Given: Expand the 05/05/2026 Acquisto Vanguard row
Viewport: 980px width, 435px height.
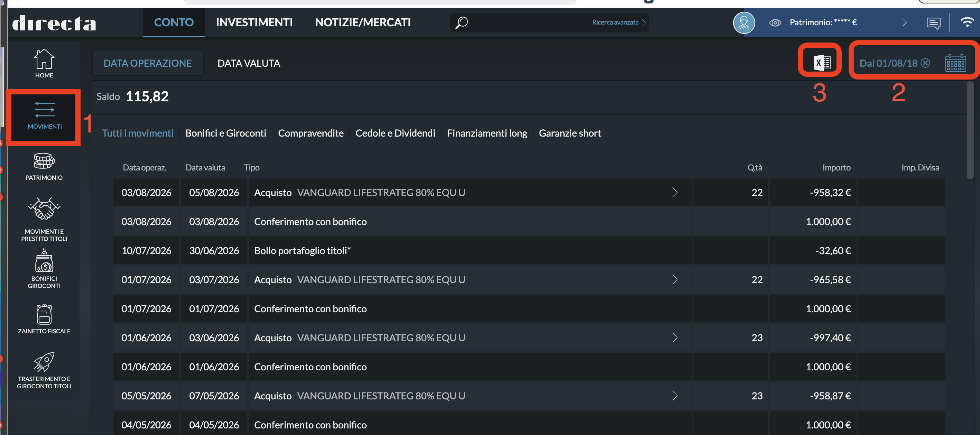Looking at the screenshot, I should [x=675, y=396].
